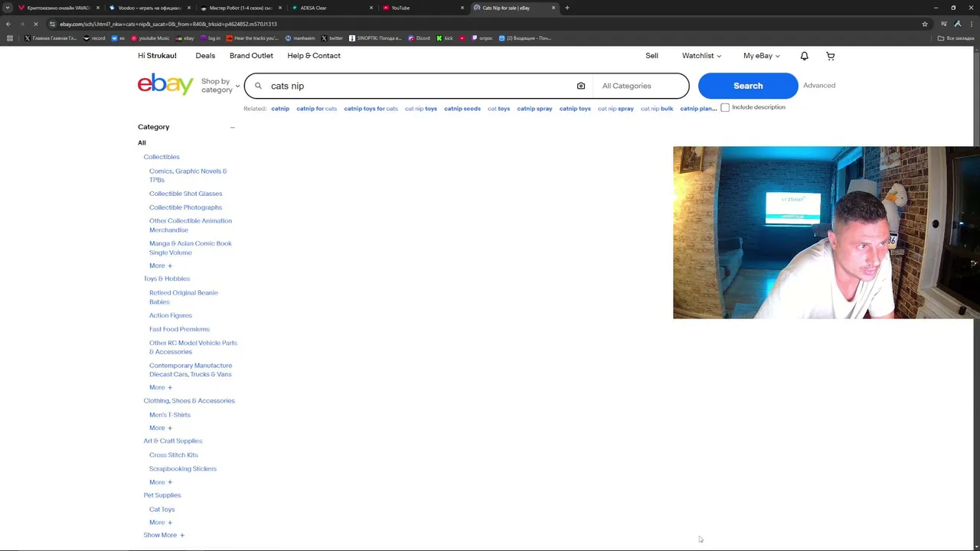This screenshot has height=551, width=980.
Task: Click the eBay logo
Action: click(165, 84)
